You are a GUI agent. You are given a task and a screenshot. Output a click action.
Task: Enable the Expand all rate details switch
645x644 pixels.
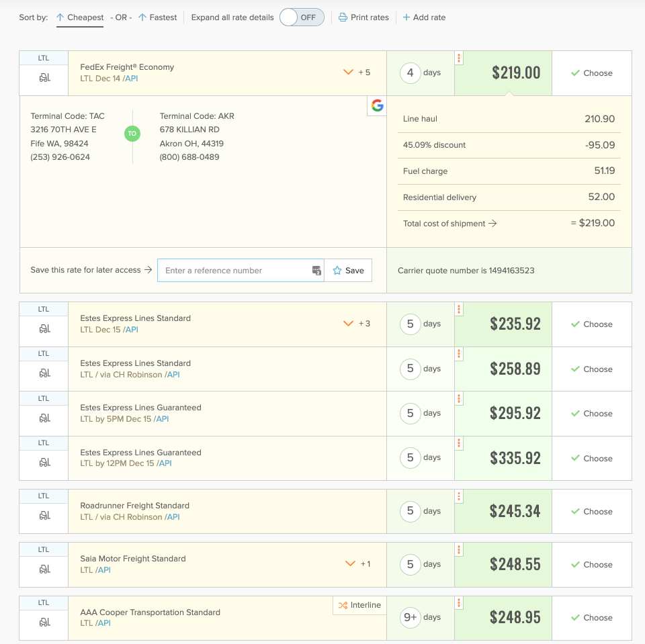[x=301, y=17]
